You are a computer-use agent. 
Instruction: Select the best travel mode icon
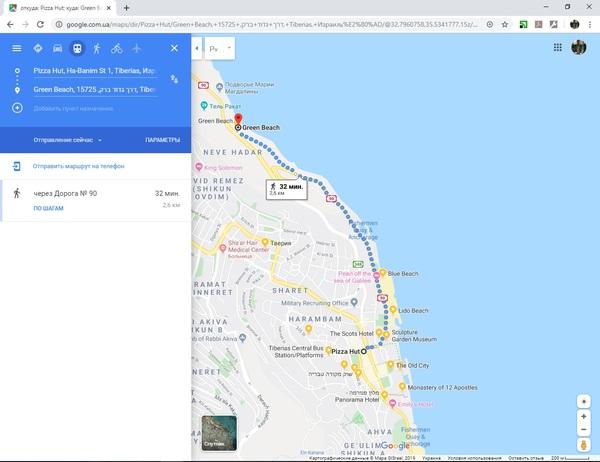[38, 48]
